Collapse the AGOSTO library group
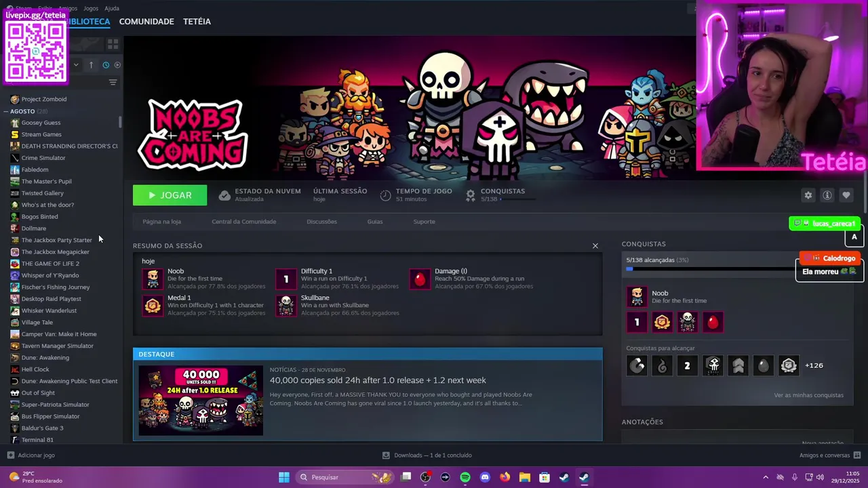The image size is (868, 488). 5,111
